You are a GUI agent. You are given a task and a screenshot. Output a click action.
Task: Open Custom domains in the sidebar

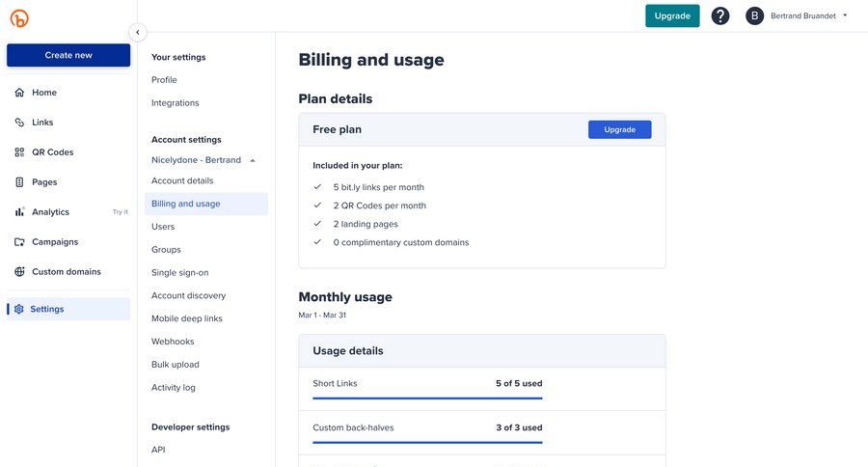pos(68,272)
